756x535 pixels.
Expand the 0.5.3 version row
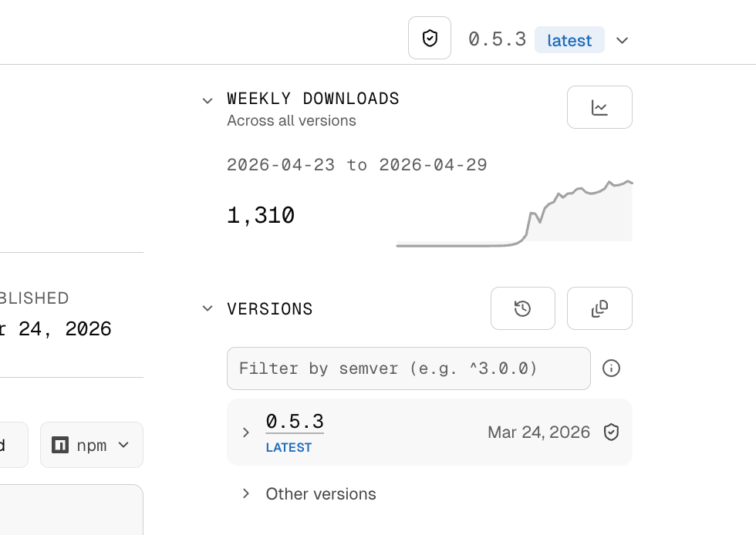[x=245, y=432]
